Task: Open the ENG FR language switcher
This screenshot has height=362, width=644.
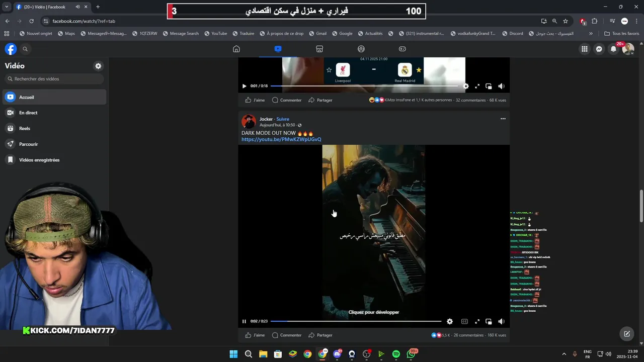Action: [x=587, y=354]
